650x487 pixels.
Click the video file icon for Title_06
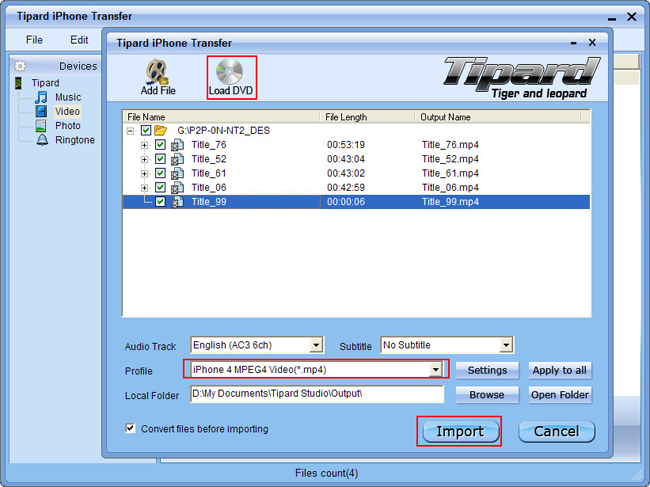(x=177, y=188)
